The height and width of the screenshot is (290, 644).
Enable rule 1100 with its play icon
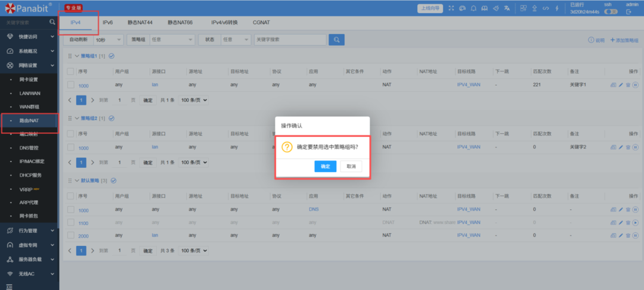[x=635, y=223]
